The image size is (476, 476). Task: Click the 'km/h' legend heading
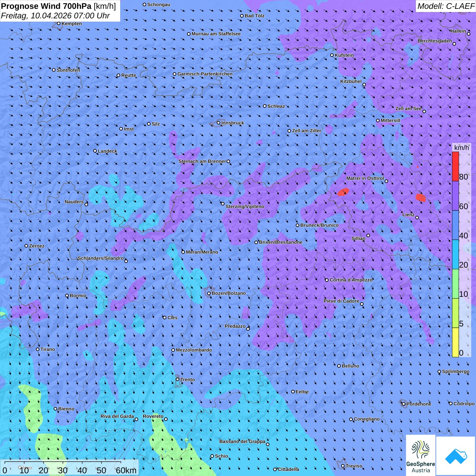click(461, 148)
